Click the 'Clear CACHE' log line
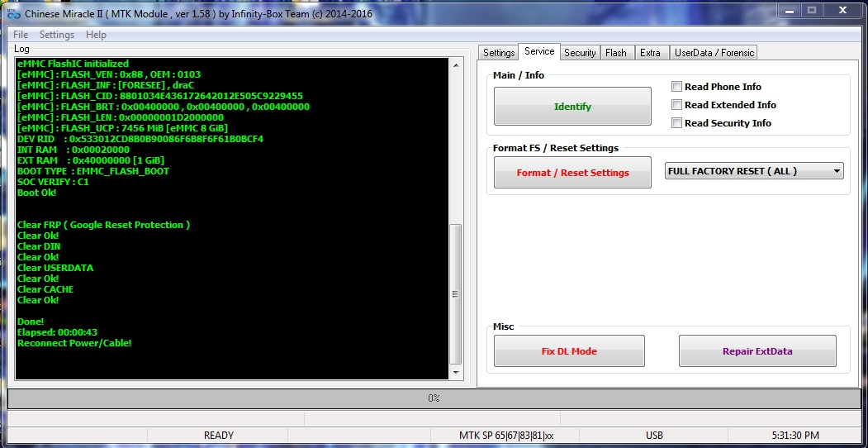 (x=45, y=289)
